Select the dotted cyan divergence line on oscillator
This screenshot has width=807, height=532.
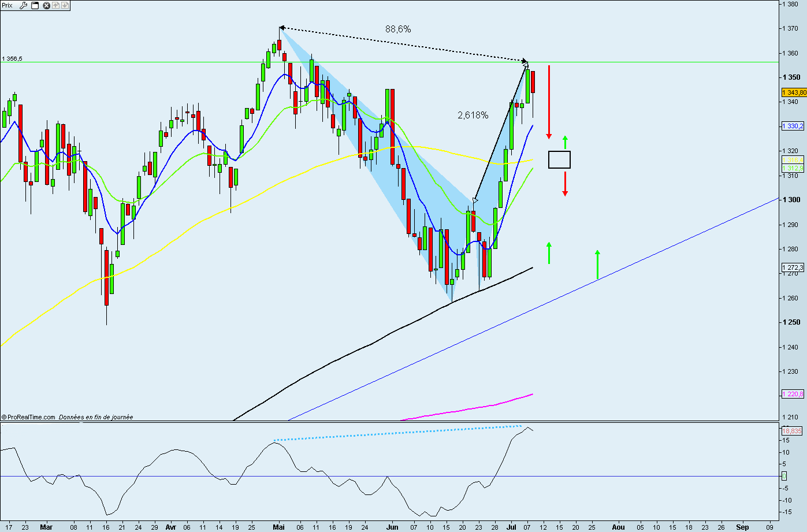397,433
